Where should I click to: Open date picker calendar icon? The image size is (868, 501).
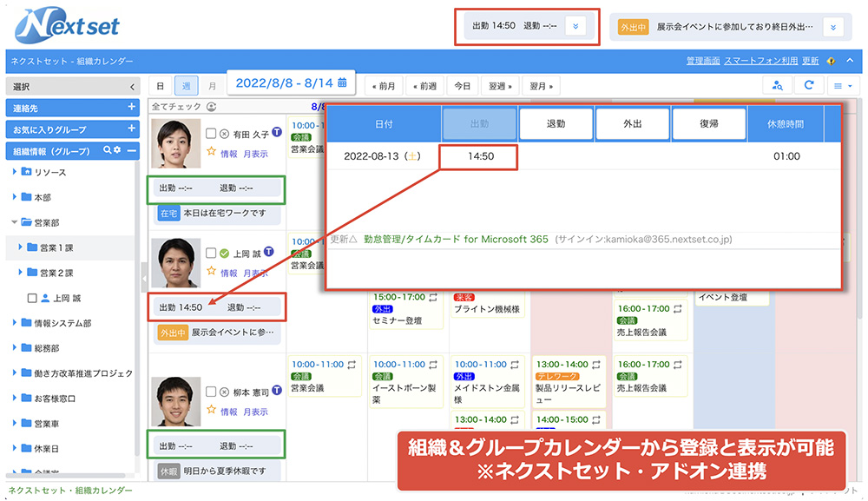342,82
